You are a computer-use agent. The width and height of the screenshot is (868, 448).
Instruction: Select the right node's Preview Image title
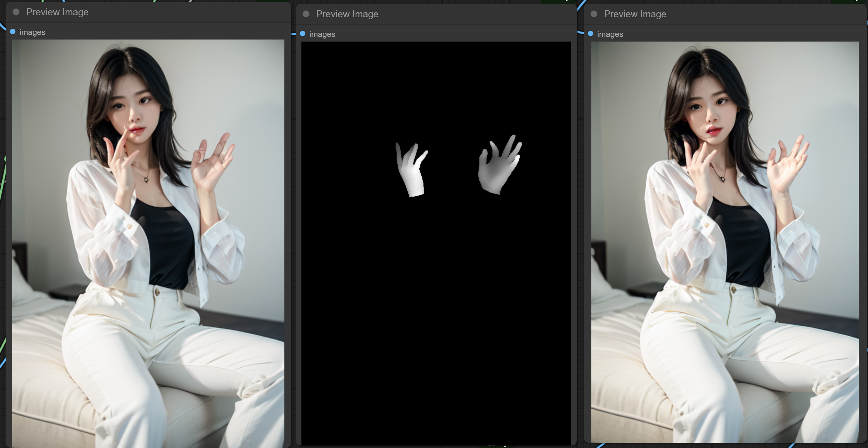pyautogui.click(x=635, y=14)
